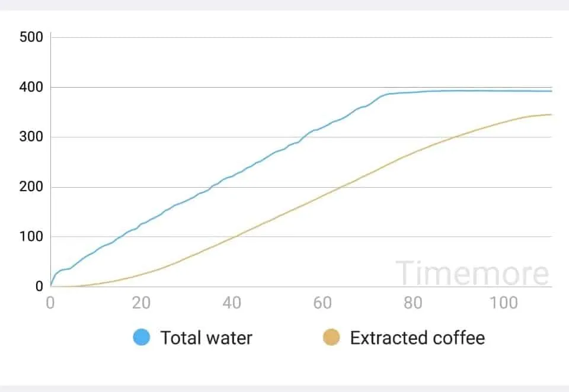Screen dimensions: 569x392
Task: Pick the 60 tick on the time axis
Action: (322, 303)
